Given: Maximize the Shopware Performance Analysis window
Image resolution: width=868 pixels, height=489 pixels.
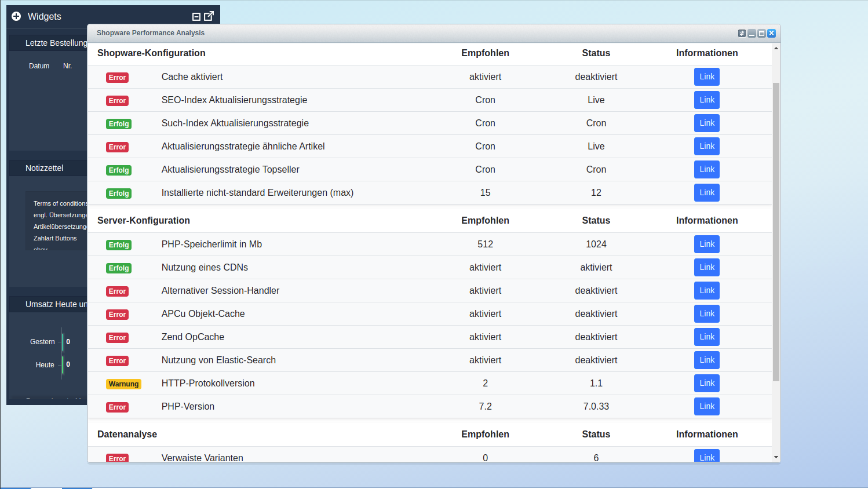Looking at the screenshot, I should pos(761,34).
